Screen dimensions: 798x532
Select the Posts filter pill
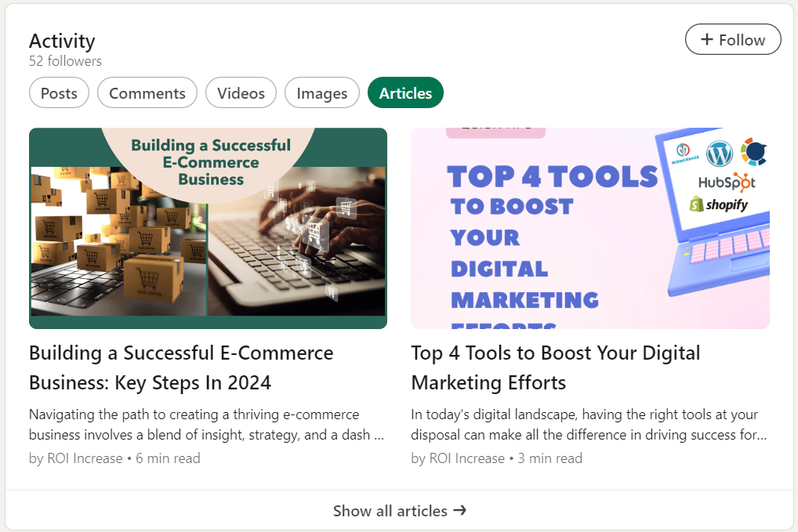click(59, 92)
